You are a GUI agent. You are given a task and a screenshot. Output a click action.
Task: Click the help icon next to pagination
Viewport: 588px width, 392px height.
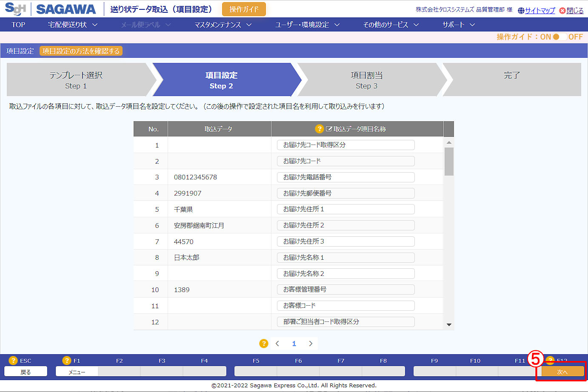[x=264, y=344]
